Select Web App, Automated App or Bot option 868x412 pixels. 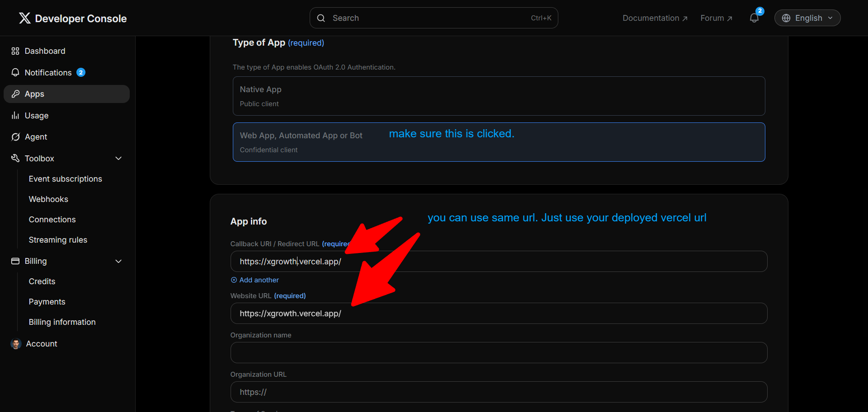tap(499, 142)
